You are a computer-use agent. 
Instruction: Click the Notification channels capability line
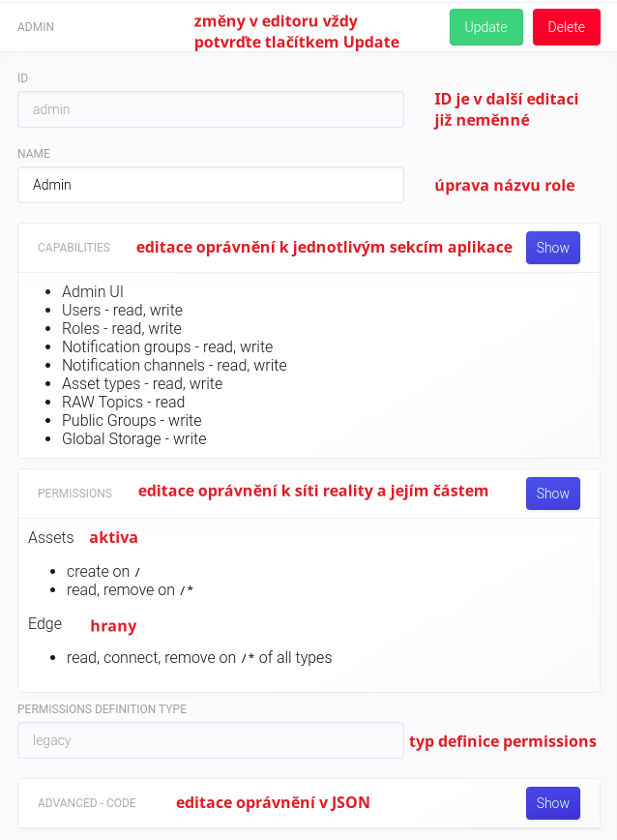174,365
